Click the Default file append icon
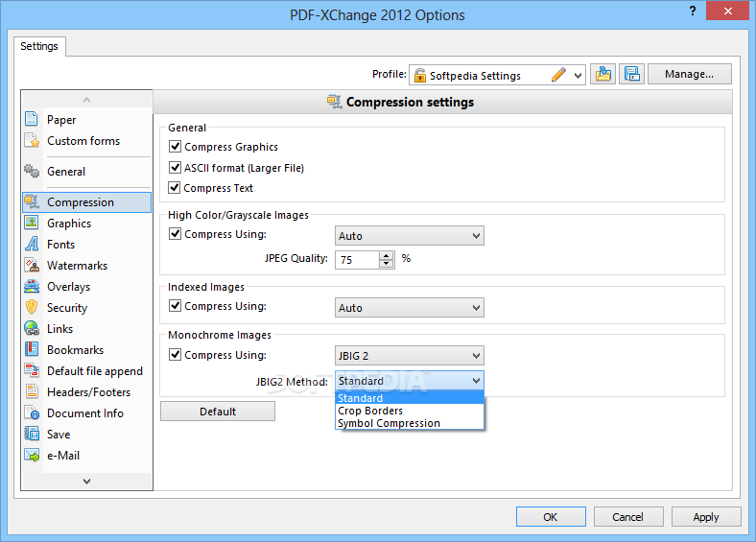This screenshot has height=542, width=756. pyautogui.click(x=32, y=370)
